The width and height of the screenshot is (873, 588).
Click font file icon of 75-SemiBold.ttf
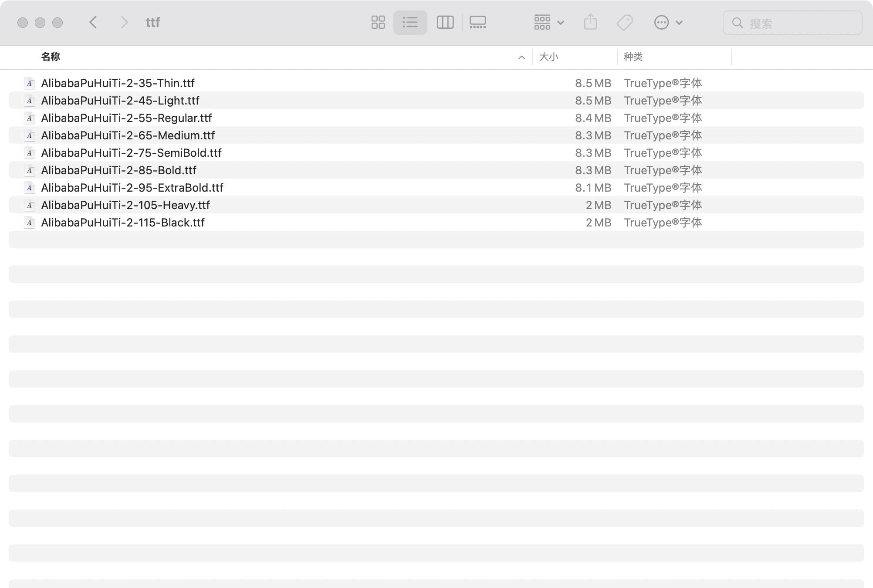click(29, 152)
